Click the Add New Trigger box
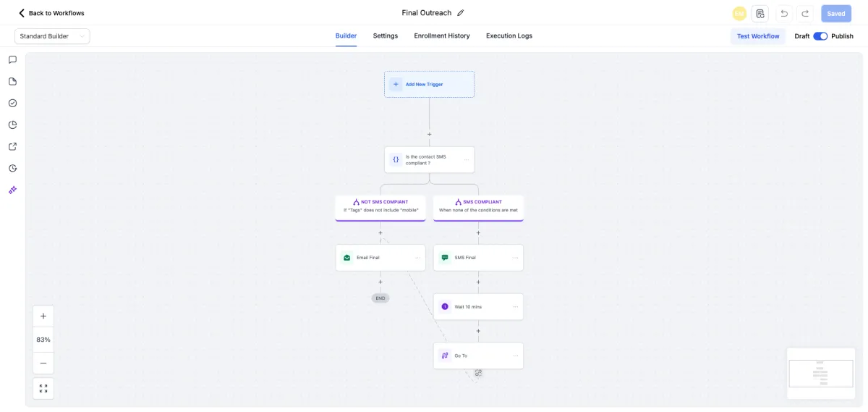 tap(429, 84)
